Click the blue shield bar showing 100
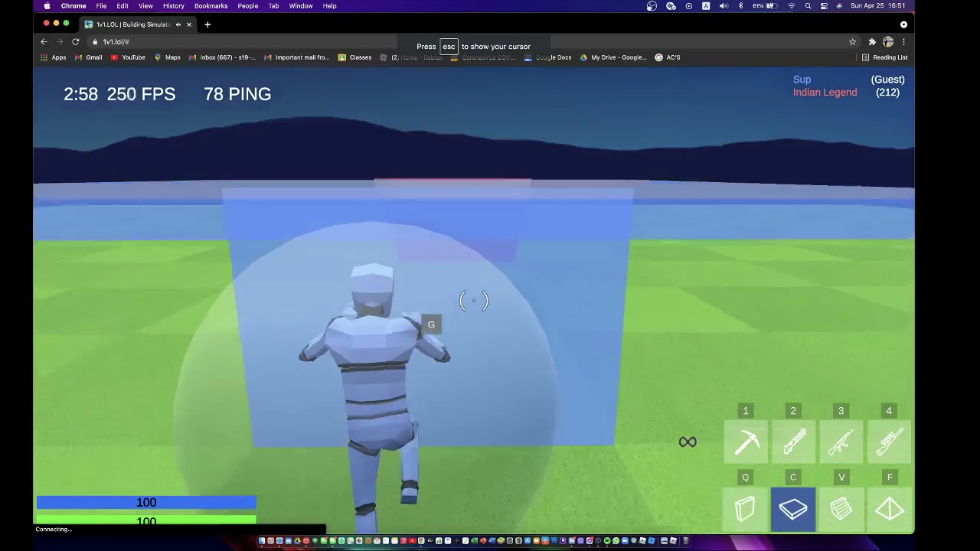980x551 pixels. click(x=146, y=502)
